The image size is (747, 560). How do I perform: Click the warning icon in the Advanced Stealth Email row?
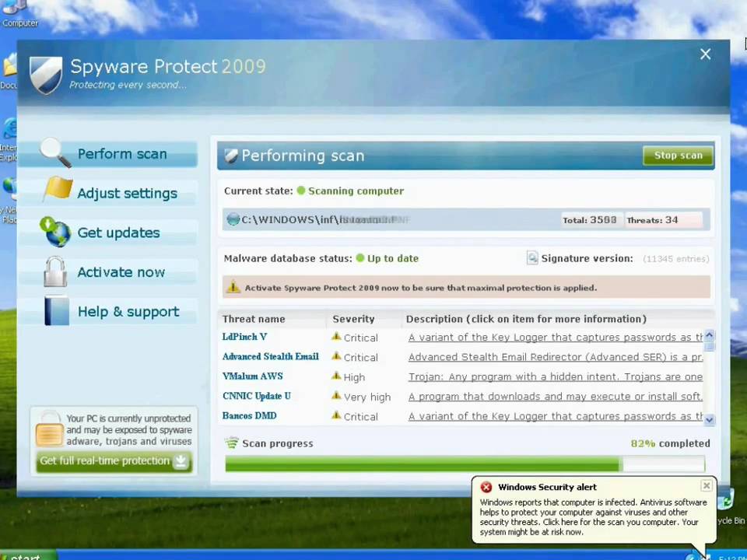[x=336, y=356]
